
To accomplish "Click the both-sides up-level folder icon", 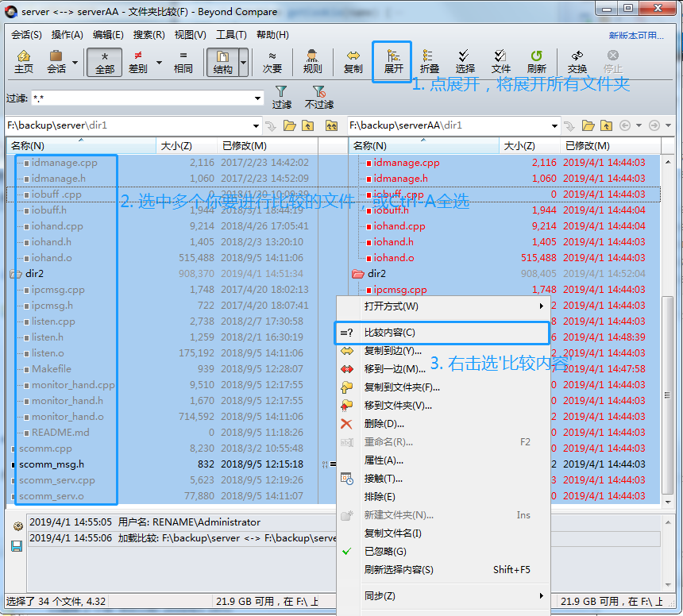I will (x=331, y=125).
